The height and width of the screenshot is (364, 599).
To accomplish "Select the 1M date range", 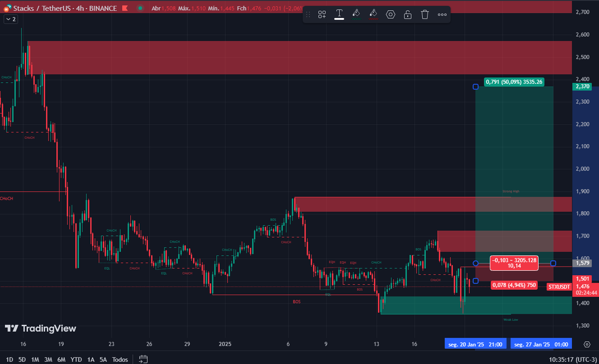I will (x=35, y=359).
